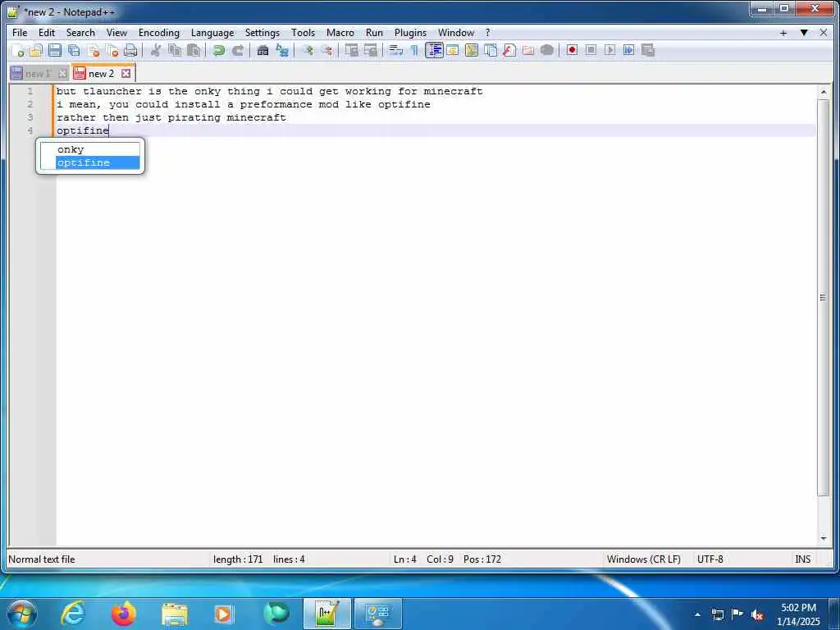Click the plus button near menu bar right
The image size is (840, 630).
783,33
